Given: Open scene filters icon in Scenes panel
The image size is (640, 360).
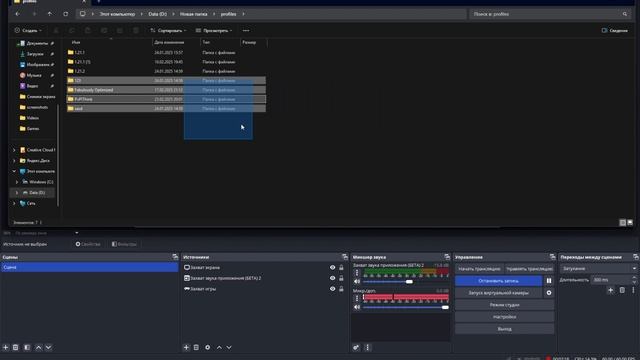Looking at the screenshot, I should pyautogui.click(x=27, y=347).
